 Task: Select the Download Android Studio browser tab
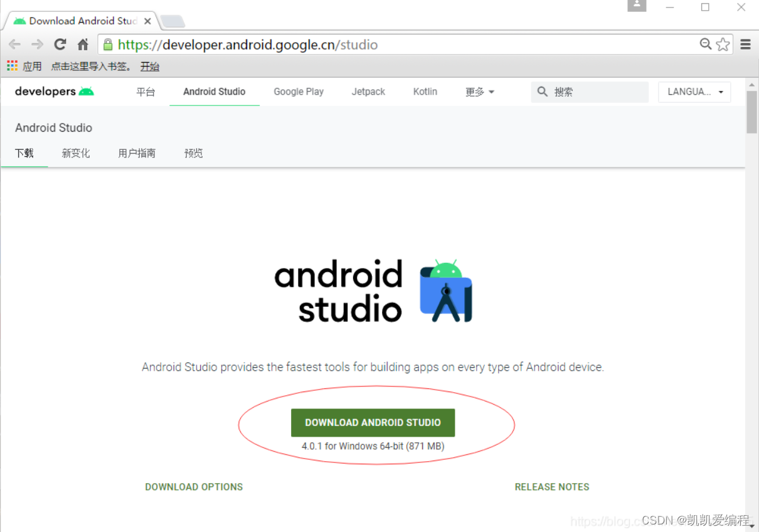[82, 21]
